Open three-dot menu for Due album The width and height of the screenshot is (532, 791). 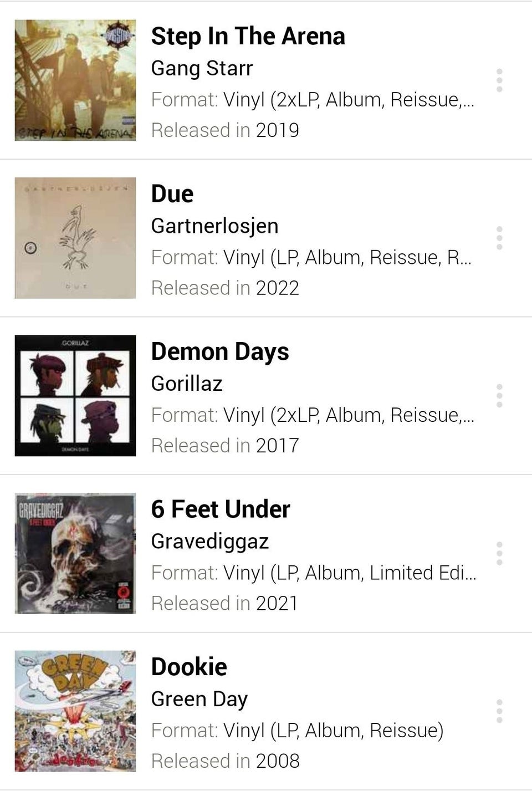[x=499, y=238]
